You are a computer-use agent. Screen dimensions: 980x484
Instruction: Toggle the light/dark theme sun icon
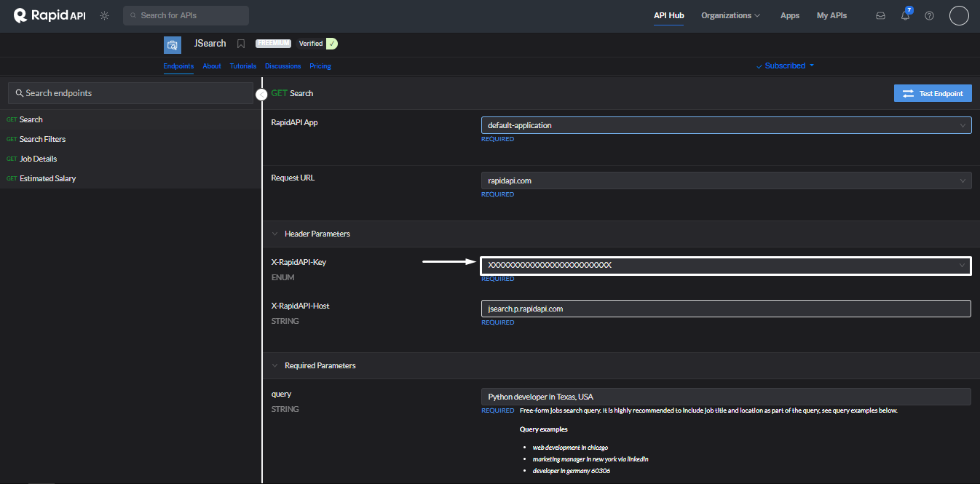105,15
